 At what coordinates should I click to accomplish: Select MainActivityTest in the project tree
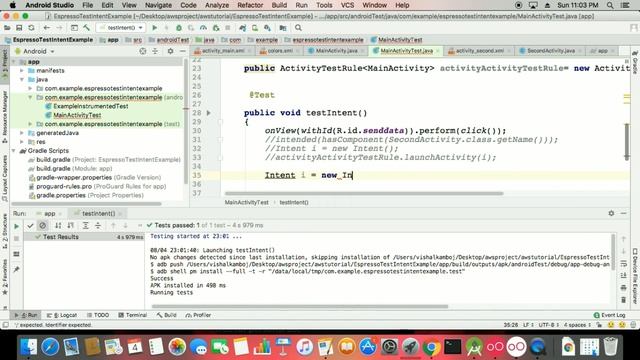[x=77, y=115]
